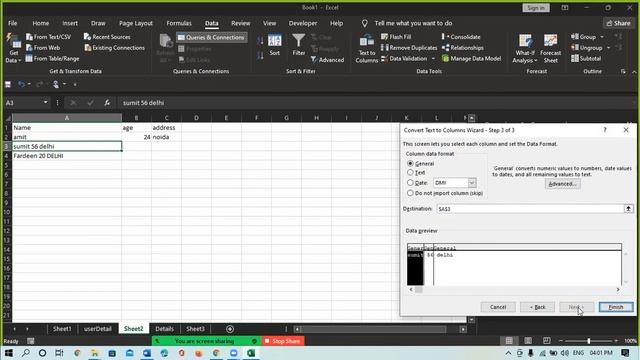Go Back in the wizard

537,307
